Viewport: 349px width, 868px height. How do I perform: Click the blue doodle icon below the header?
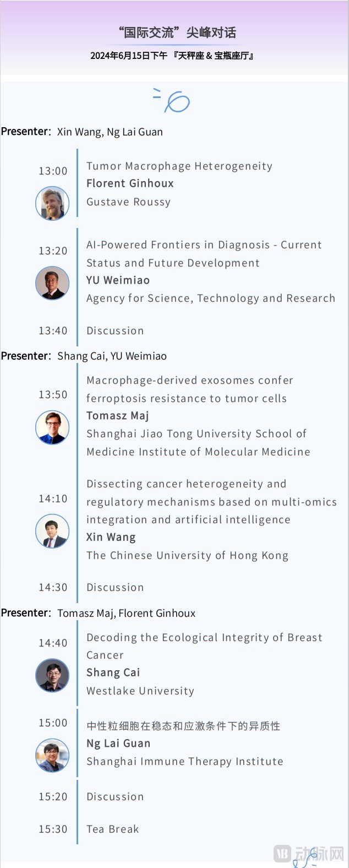pos(172,101)
